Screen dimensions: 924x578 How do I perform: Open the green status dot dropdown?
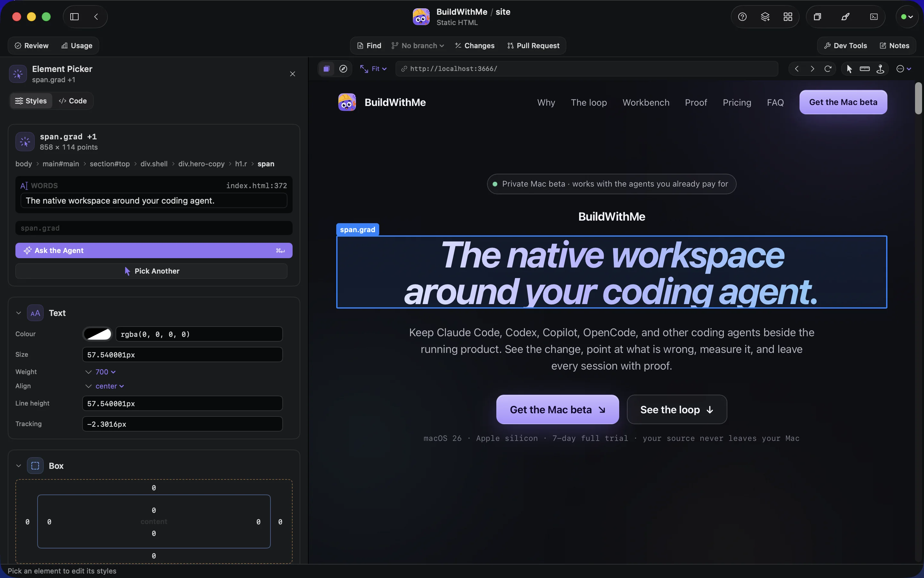[x=907, y=17]
